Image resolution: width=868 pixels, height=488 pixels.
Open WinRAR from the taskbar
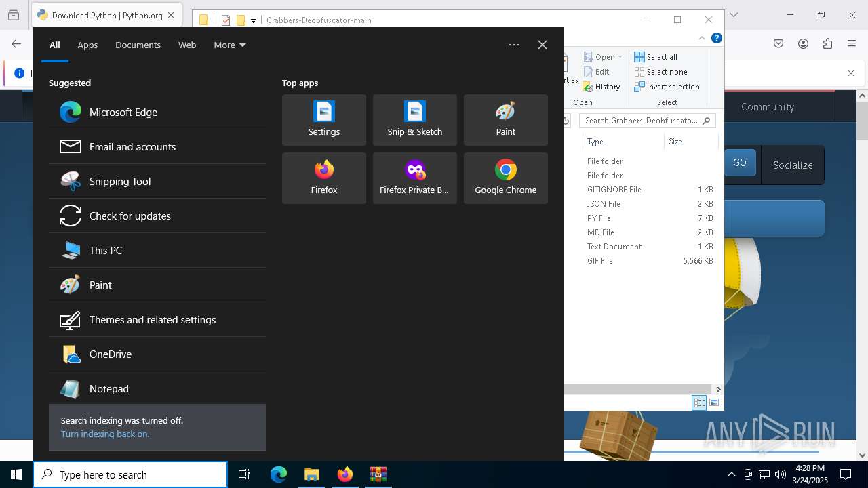(x=378, y=474)
